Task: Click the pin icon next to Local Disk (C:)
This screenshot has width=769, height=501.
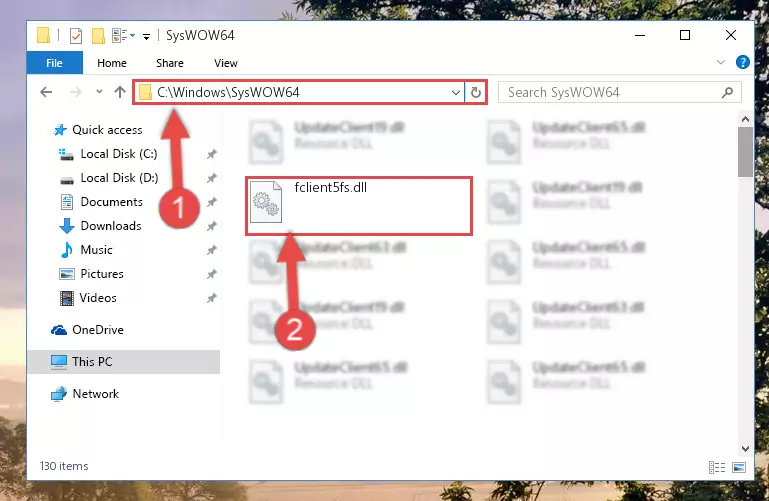Action: coord(211,154)
